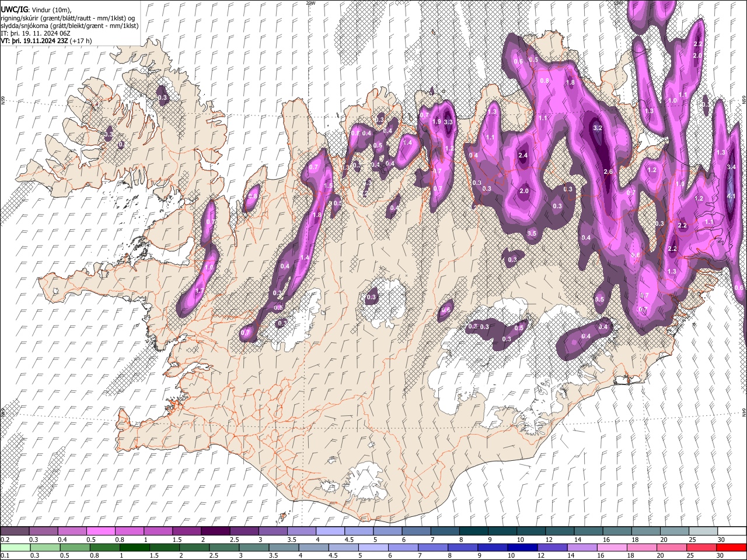Select the upper legend teal swatch between 9 and 10
The image size is (747, 560).
coord(502,531)
